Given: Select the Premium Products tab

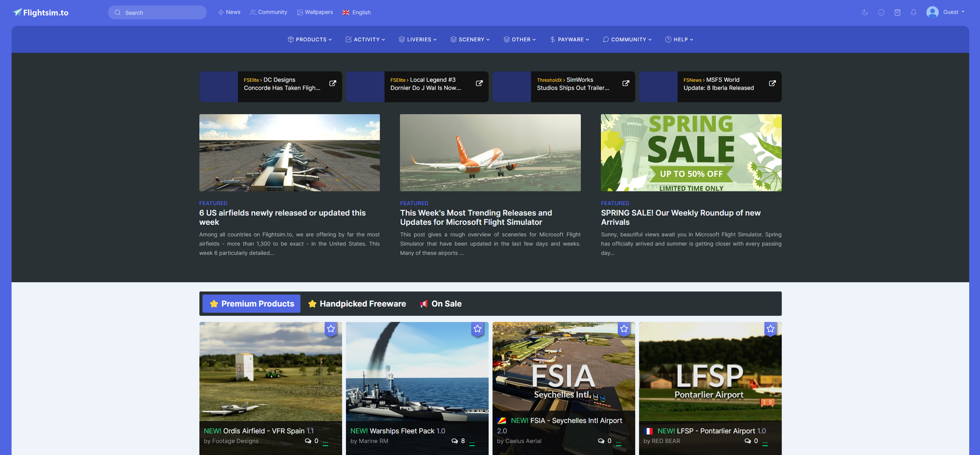Looking at the screenshot, I should click(x=251, y=304).
